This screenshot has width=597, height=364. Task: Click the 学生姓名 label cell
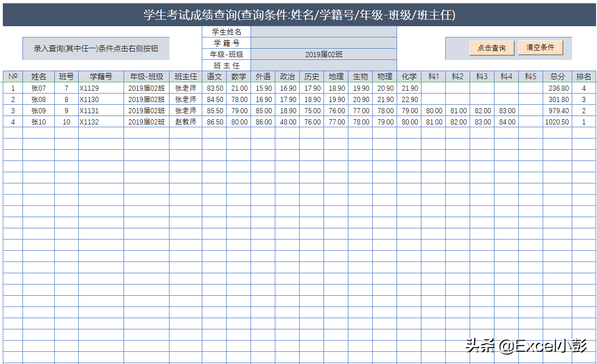227,32
